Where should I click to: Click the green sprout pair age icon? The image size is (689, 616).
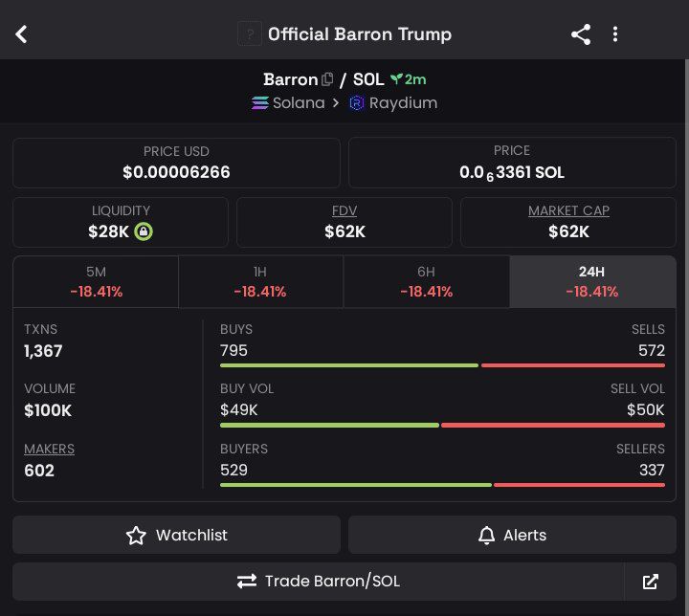[x=396, y=79]
